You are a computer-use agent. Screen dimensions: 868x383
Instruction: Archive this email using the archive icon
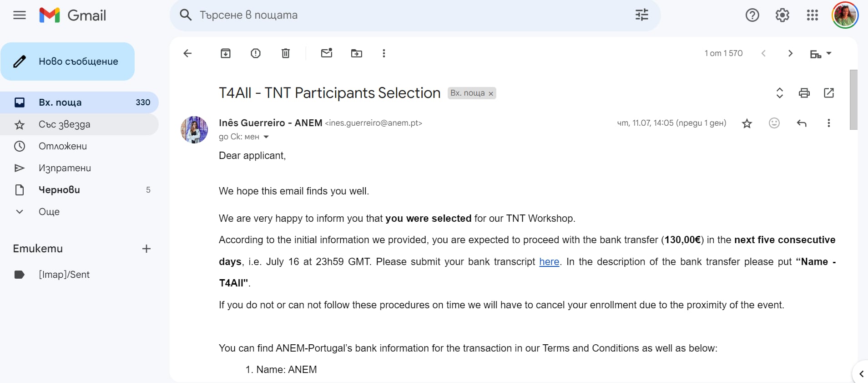coord(226,53)
